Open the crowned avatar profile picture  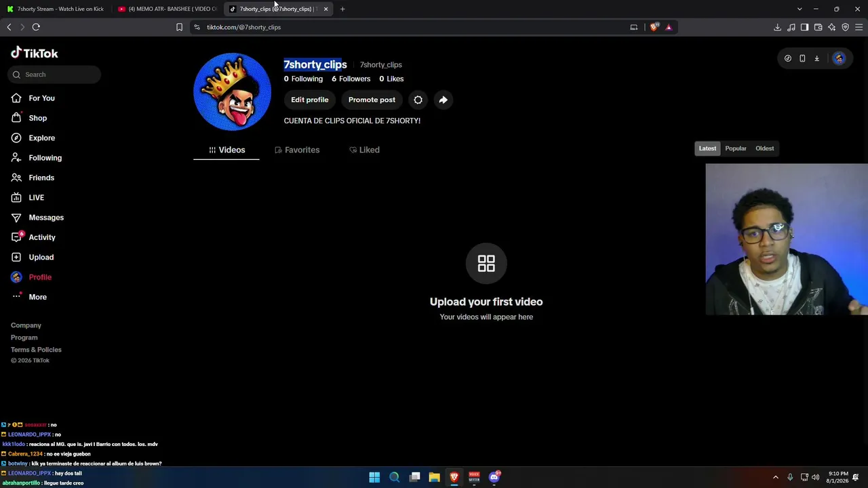[232, 91]
